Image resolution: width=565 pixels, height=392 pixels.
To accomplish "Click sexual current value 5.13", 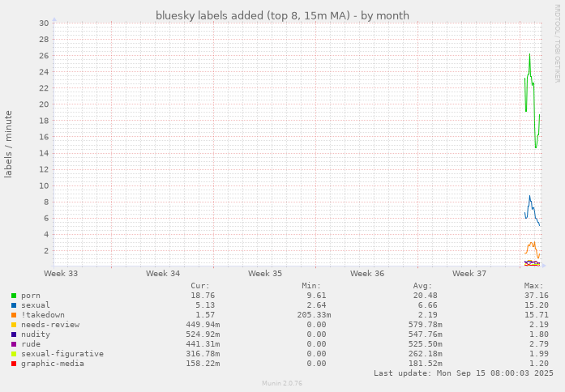I will tap(205, 305).
